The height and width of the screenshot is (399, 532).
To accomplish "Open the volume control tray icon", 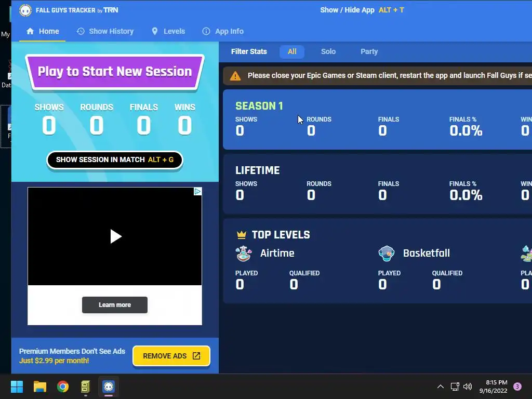I will [468, 387].
